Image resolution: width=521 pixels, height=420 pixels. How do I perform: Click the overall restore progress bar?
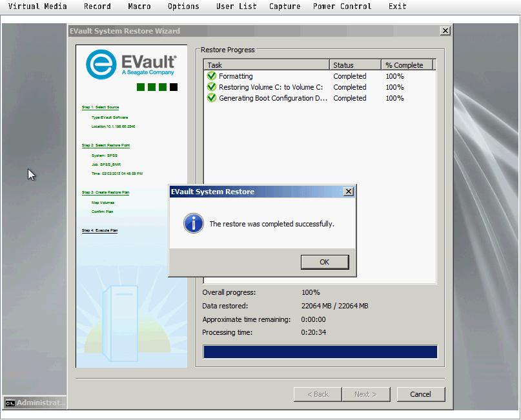[x=320, y=352]
